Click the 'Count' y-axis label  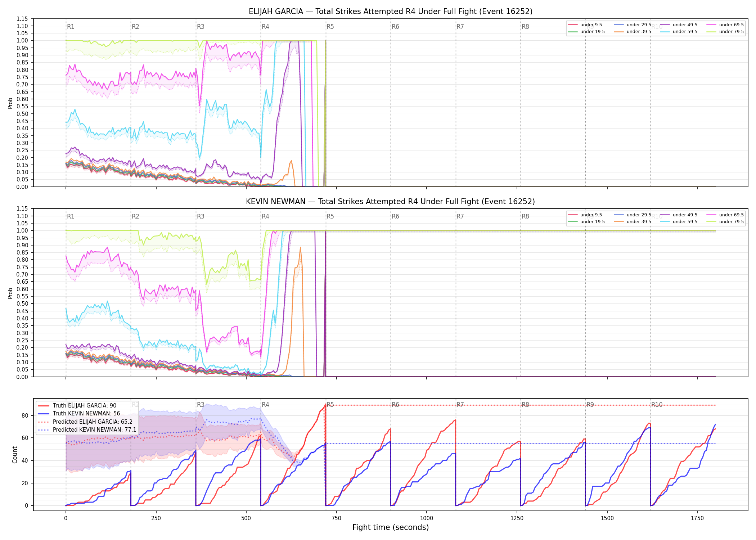[15, 455]
